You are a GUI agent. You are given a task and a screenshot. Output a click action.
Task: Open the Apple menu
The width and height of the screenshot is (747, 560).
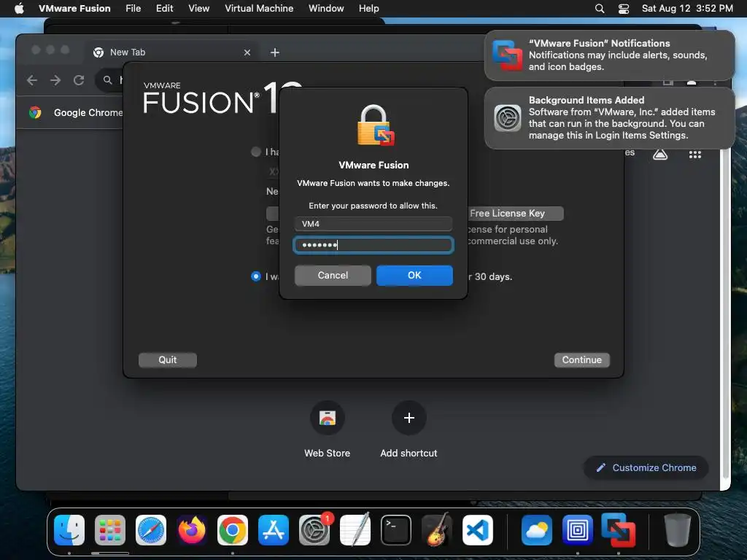19,9
